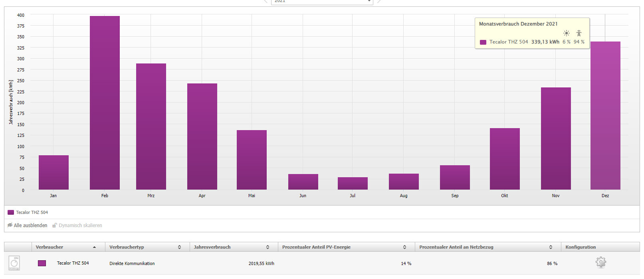Click the crossed-eye icon beside Alle ausblenden
This screenshot has height=279, width=644.
point(10,226)
